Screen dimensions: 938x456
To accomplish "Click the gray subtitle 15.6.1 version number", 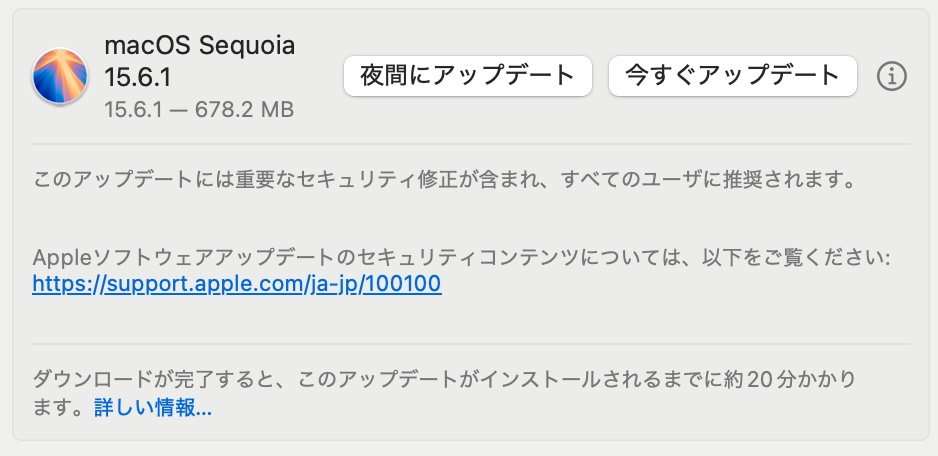I will 133,110.
